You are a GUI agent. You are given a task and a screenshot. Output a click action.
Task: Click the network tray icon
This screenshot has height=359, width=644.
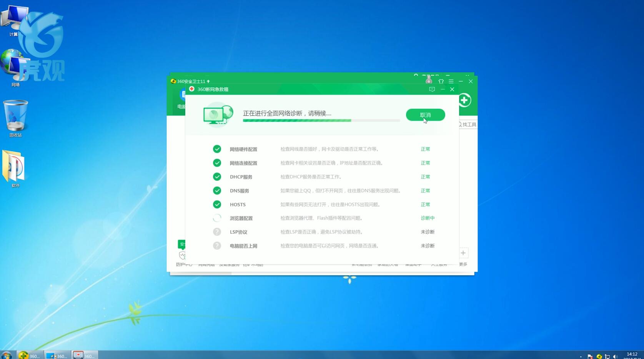click(x=607, y=357)
